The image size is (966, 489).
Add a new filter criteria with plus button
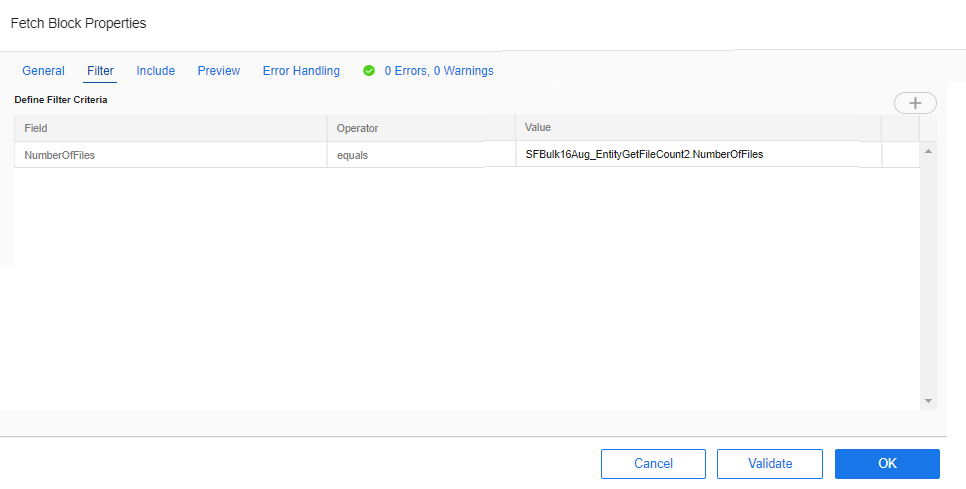click(915, 103)
